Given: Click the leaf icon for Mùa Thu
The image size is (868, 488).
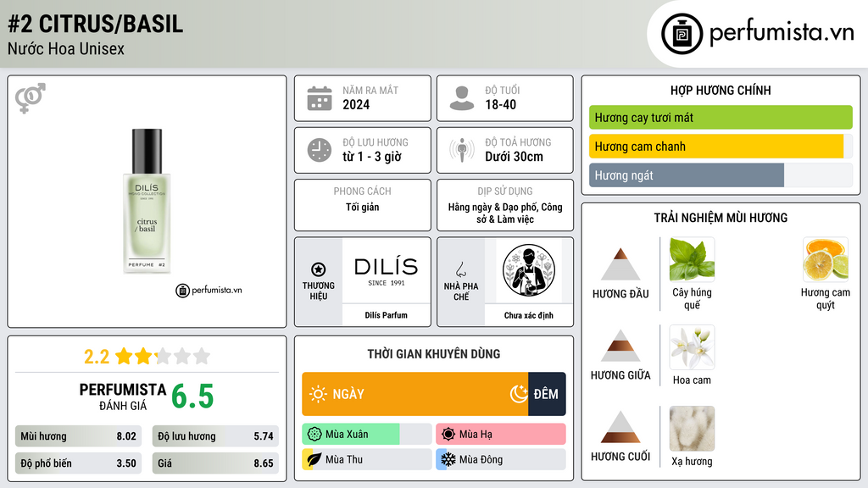Looking at the screenshot, I should (x=314, y=459).
